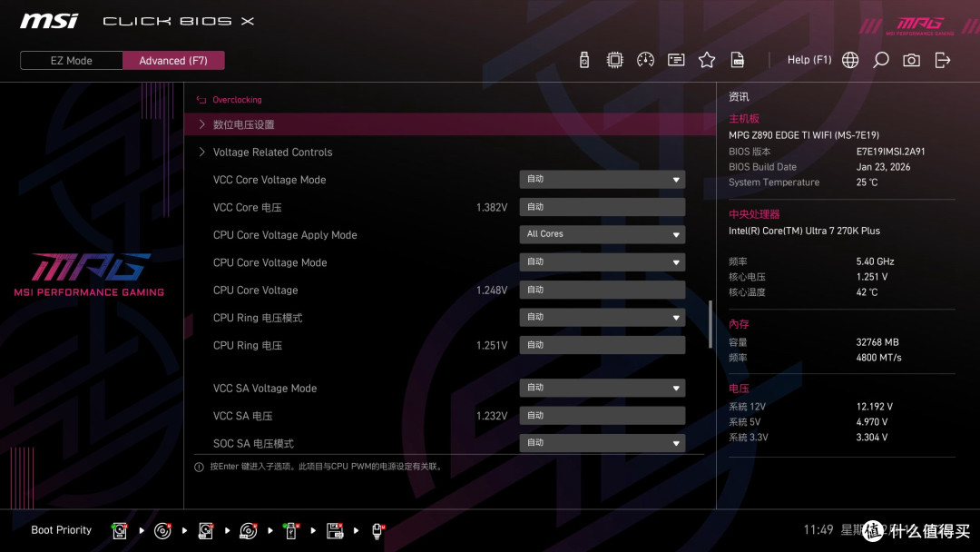The height and width of the screenshot is (552, 980).
Task: Click the info icon beside help text
Action: 199,467
